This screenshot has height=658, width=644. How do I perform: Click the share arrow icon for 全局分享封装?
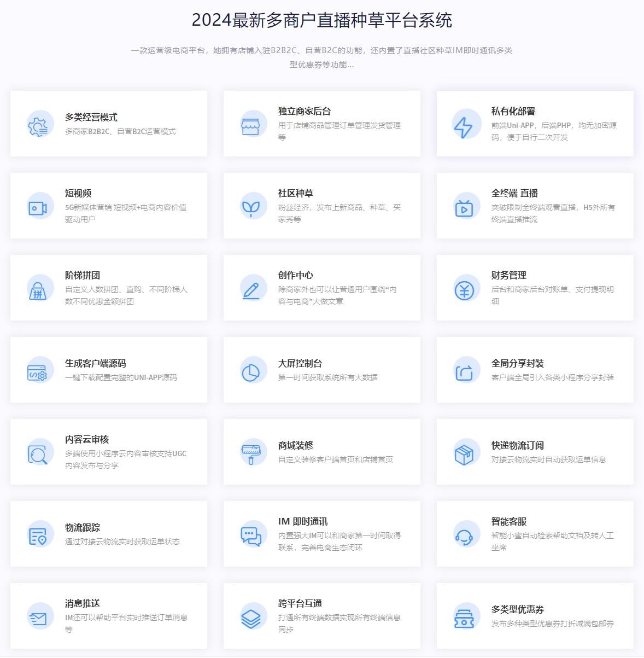point(464,372)
